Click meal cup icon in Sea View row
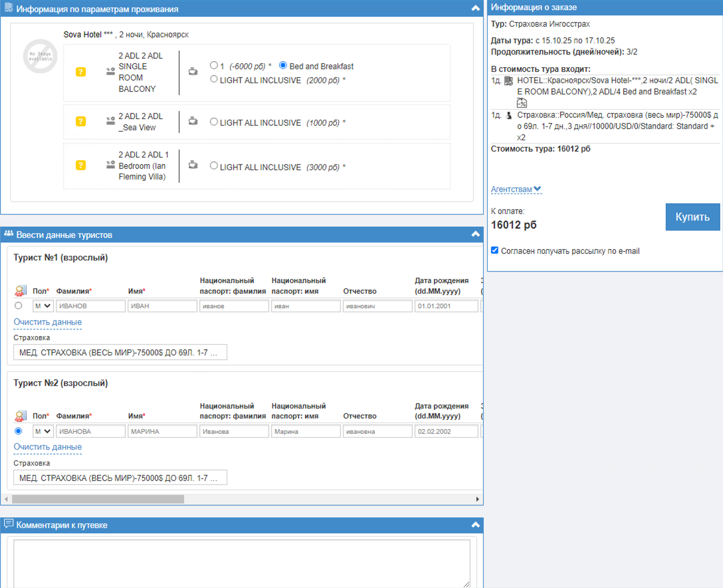The width and height of the screenshot is (723, 588). point(193,121)
